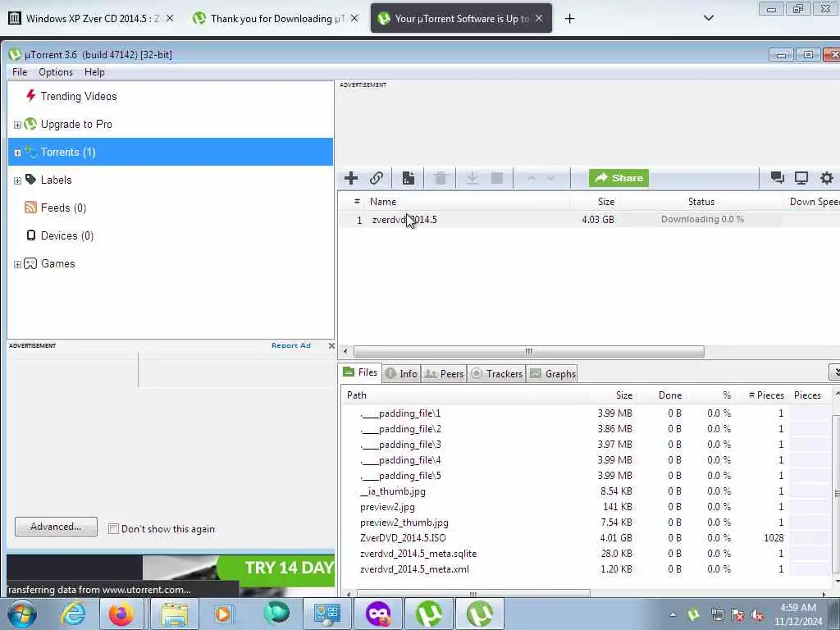Expand the Games tree node
Viewport: 840px width, 630px height.
17,264
